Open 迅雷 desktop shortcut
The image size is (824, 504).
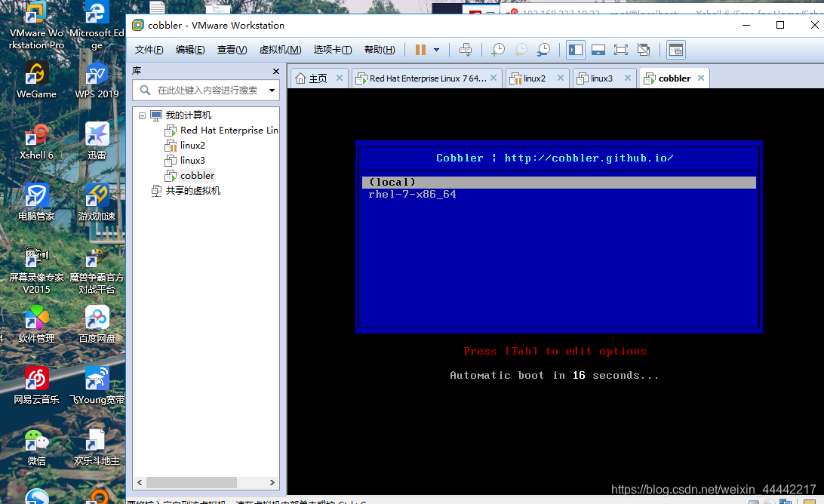pyautogui.click(x=97, y=142)
